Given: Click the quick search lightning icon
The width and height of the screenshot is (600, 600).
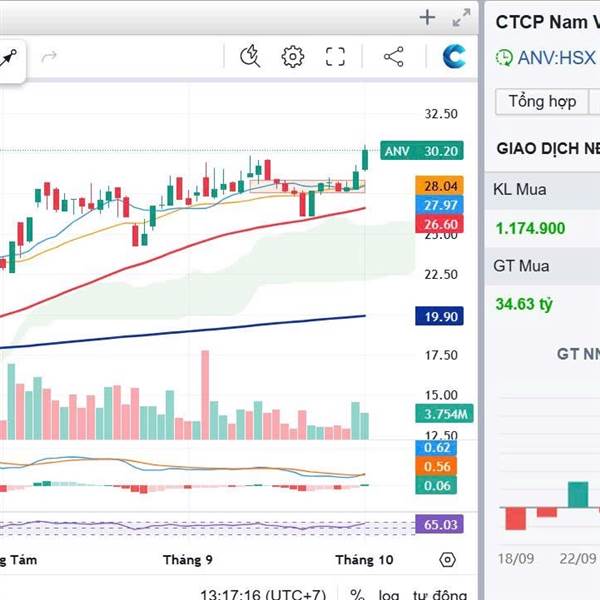Looking at the screenshot, I should pyautogui.click(x=250, y=57).
